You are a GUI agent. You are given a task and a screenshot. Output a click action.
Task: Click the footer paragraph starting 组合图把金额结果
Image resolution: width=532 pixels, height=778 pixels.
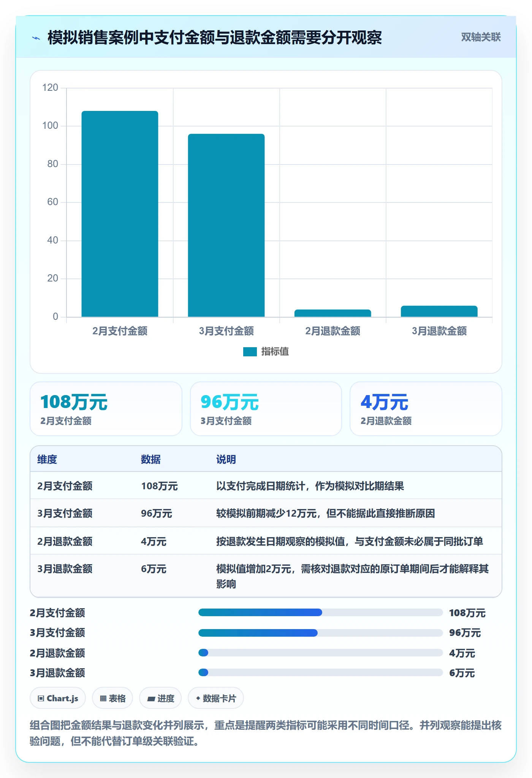(266, 733)
